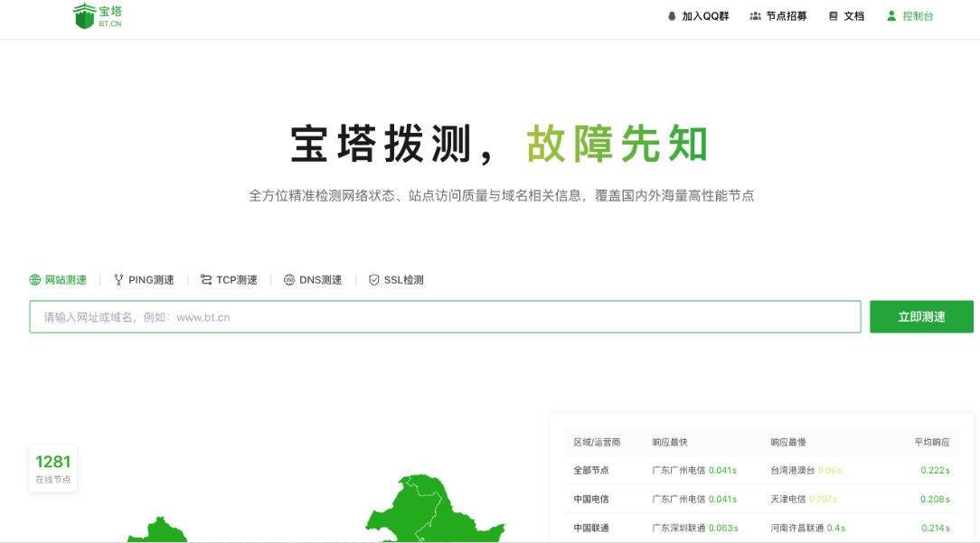Click the 0.222s average response value
Screen dimensions: 980x543
tap(935, 471)
